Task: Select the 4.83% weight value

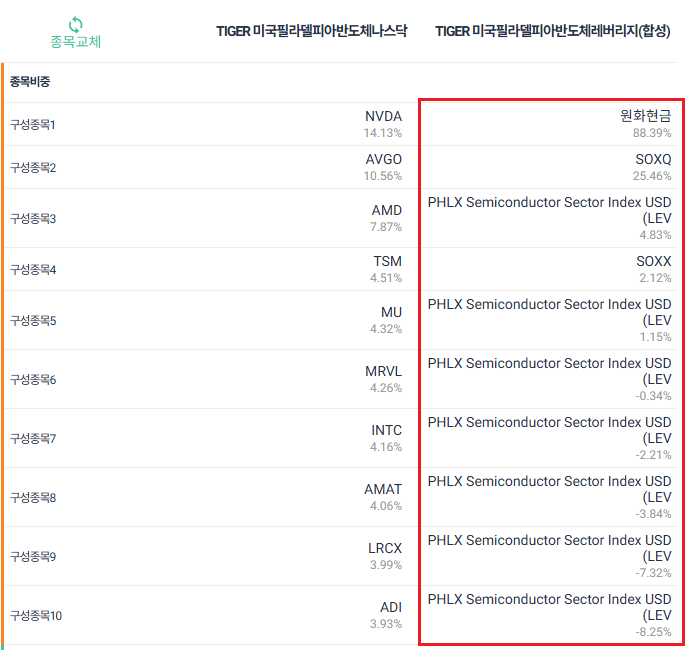Action: click(x=655, y=235)
